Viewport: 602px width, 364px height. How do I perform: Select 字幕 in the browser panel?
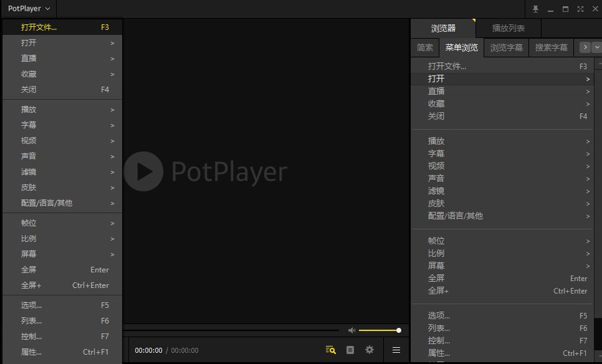[502, 153]
